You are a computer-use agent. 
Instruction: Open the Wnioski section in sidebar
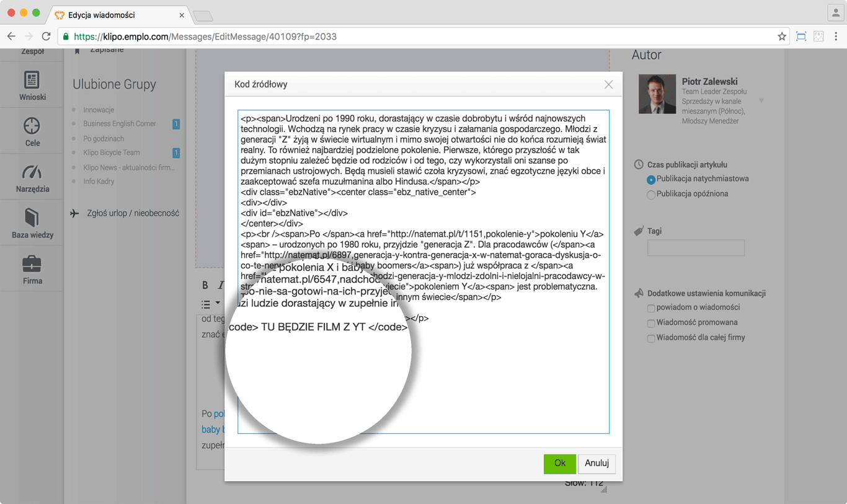tap(32, 86)
